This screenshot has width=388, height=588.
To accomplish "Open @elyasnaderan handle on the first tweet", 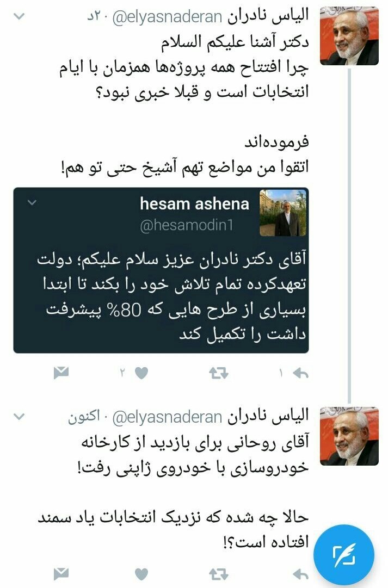I will point(168,17).
